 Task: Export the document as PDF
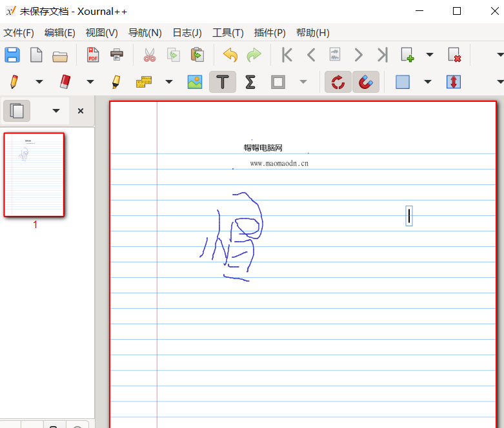(93, 55)
